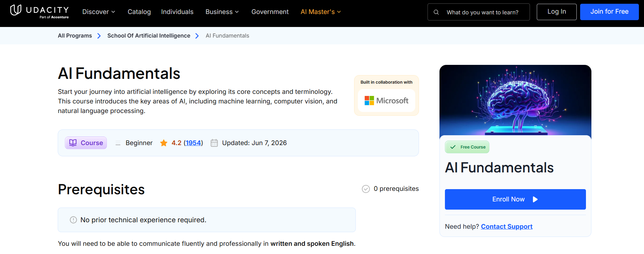Click 'Built in collaboration with' text
Viewport: 644px width, 254px height.
point(387,82)
